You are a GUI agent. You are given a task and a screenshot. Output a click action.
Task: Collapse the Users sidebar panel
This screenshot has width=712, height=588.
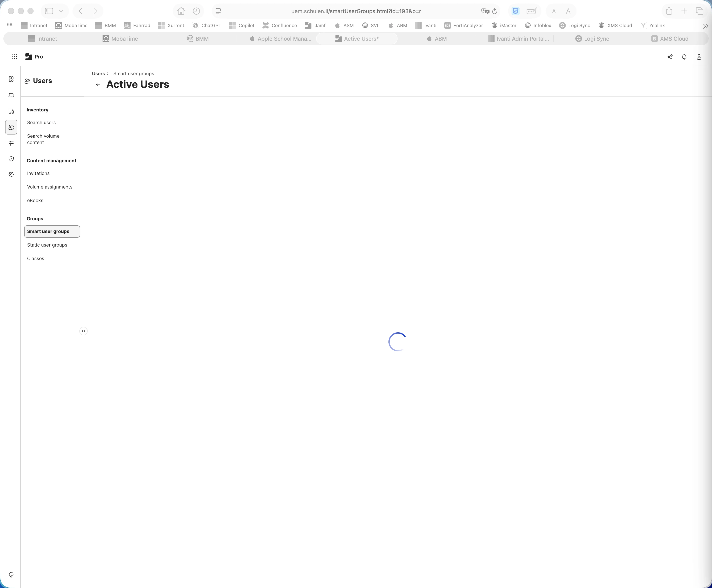coord(83,331)
